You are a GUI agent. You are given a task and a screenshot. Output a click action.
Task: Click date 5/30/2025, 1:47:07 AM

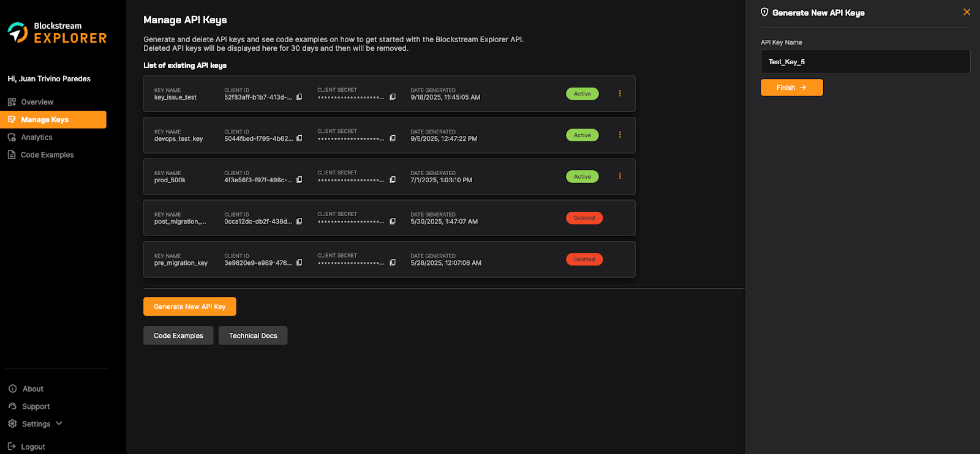tap(444, 221)
